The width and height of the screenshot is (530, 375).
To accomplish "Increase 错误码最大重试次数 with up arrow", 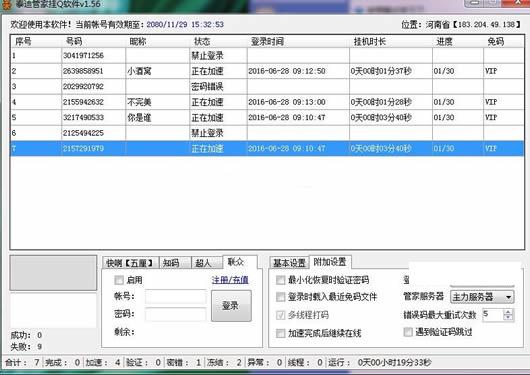I will click(508, 312).
